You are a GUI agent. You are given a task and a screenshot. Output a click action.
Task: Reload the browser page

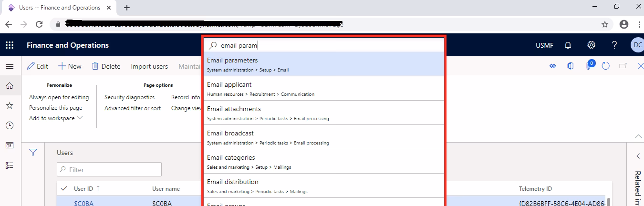click(x=40, y=24)
